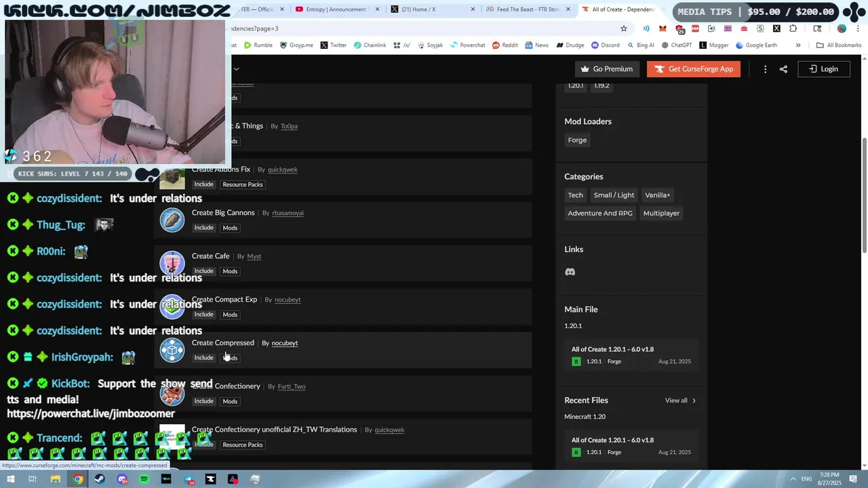The height and width of the screenshot is (488, 868).
Task: Open the Create Compressed mod link
Action: 223,343
